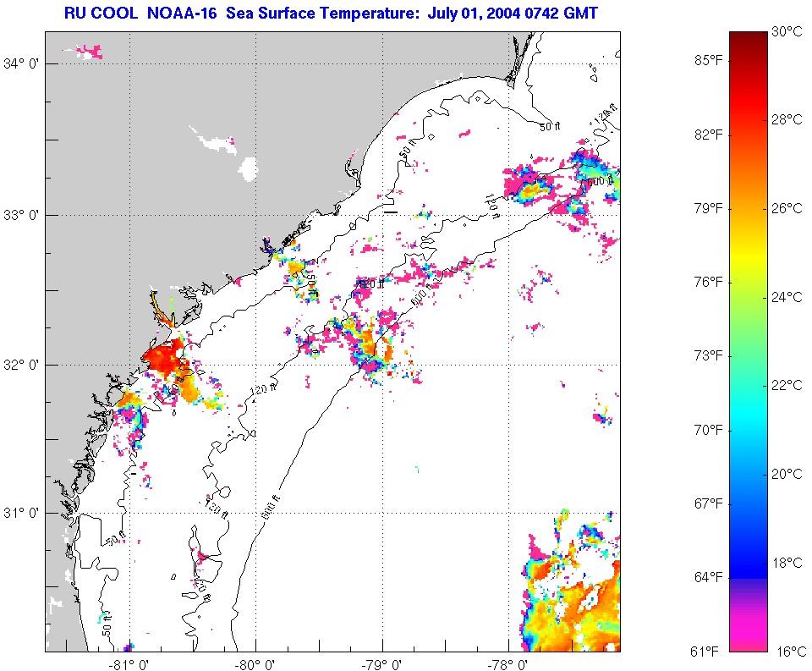Click the 79°F label beside the color bar

[x=709, y=208]
